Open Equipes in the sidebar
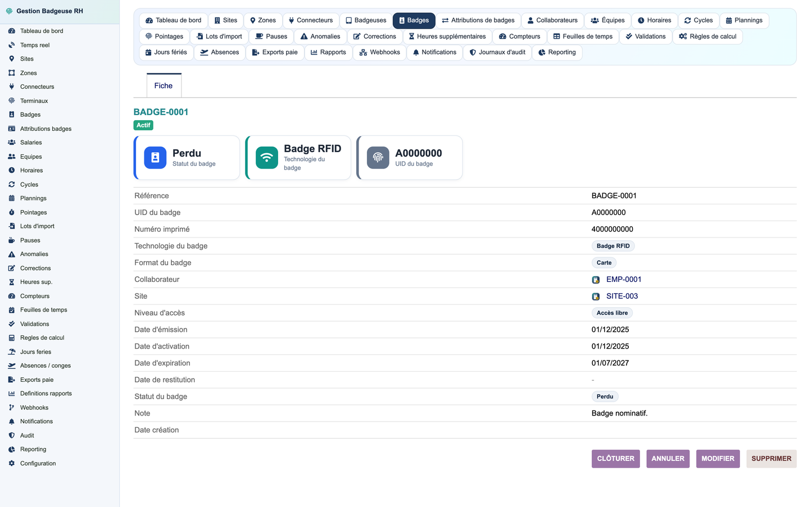The width and height of the screenshot is (812, 507). [x=31, y=157]
